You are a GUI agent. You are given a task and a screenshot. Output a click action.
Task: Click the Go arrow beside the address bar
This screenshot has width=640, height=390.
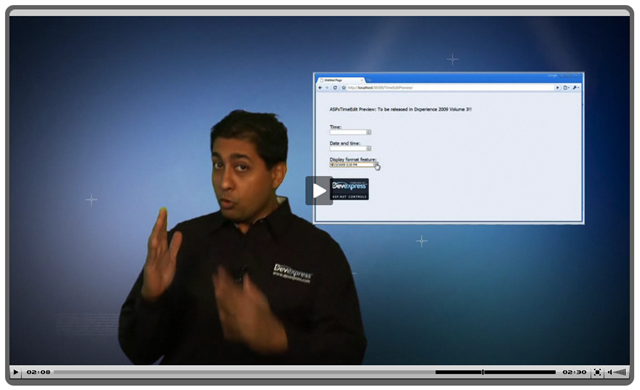tap(558, 88)
